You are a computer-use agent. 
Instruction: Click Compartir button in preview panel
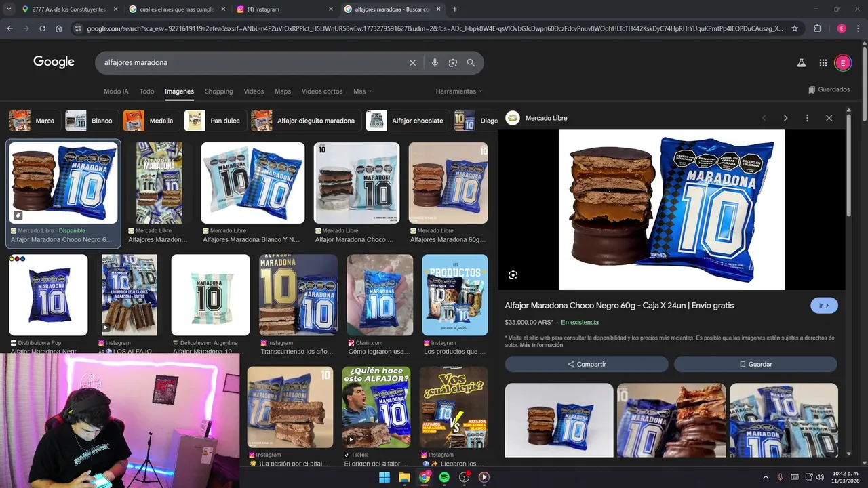[587, 364]
